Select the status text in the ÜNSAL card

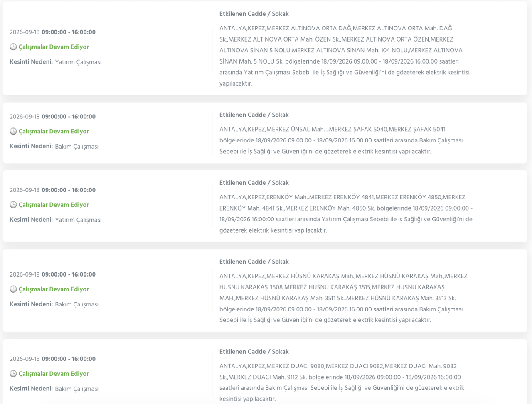click(54, 131)
